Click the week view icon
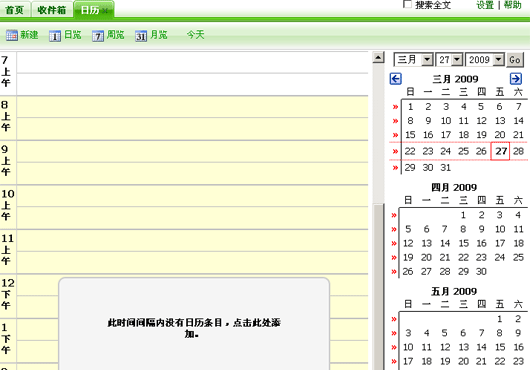 98,35
